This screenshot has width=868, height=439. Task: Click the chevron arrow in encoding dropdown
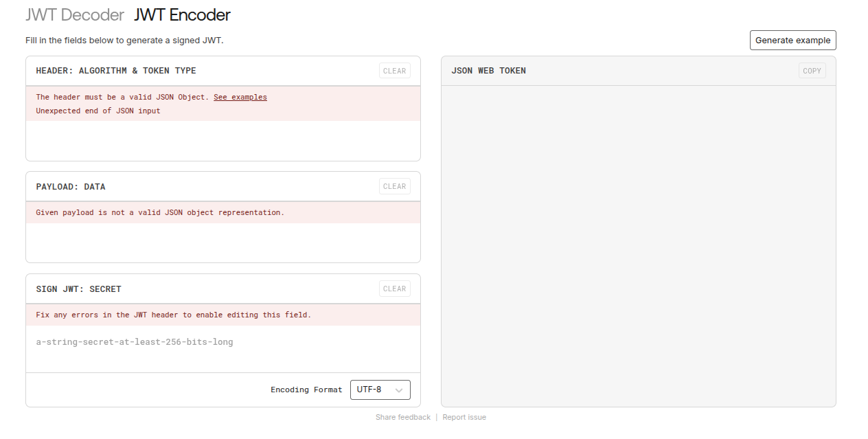point(399,390)
